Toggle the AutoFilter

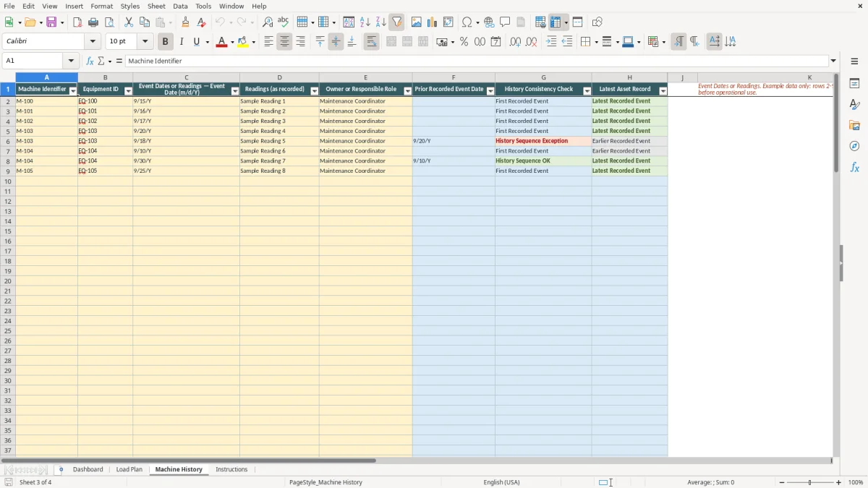396,22
